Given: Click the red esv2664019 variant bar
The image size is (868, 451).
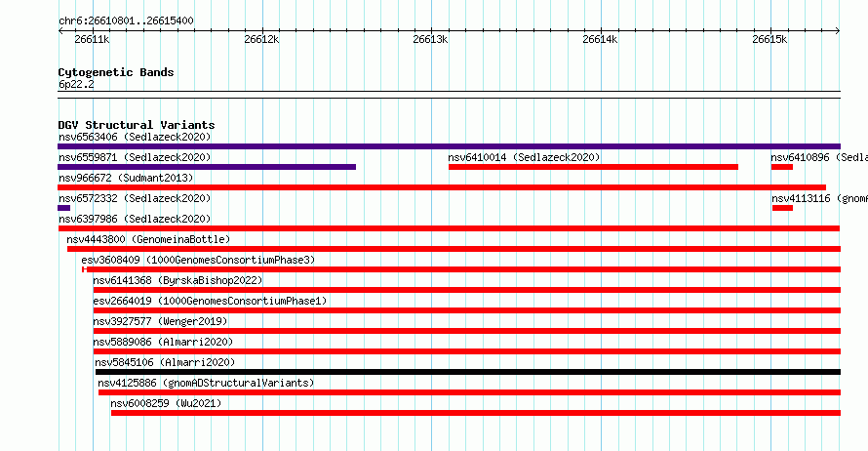Looking at the screenshot, I should [466, 310].
